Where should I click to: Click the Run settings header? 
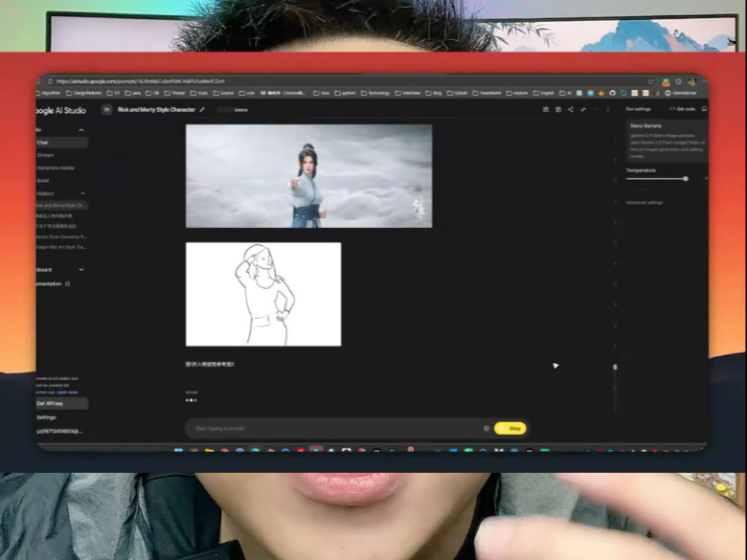click(x=639, y=109)
